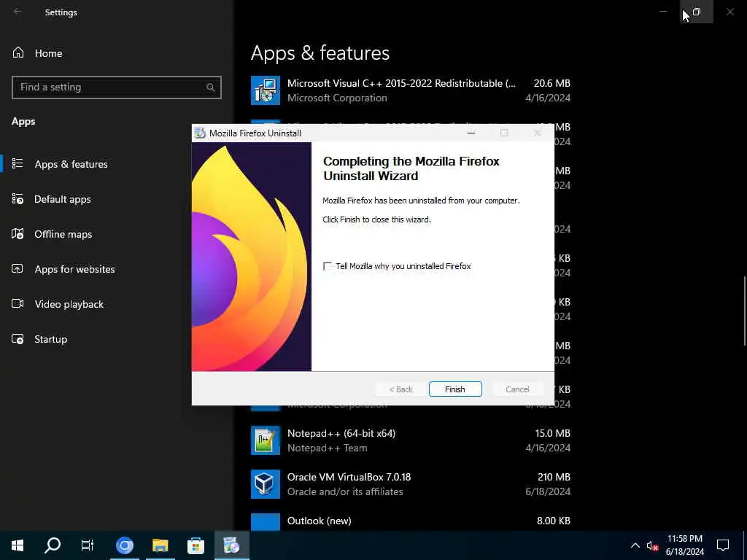Click the Apps for websites sidebar icon
Image resolution: width=747 pixels, height=560 pixels.
point(18,269)
